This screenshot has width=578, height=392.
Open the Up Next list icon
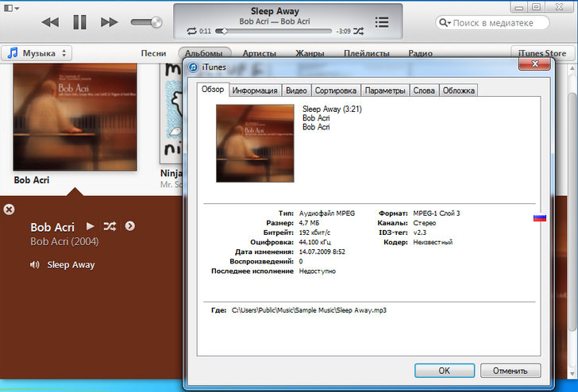(382, 22)
